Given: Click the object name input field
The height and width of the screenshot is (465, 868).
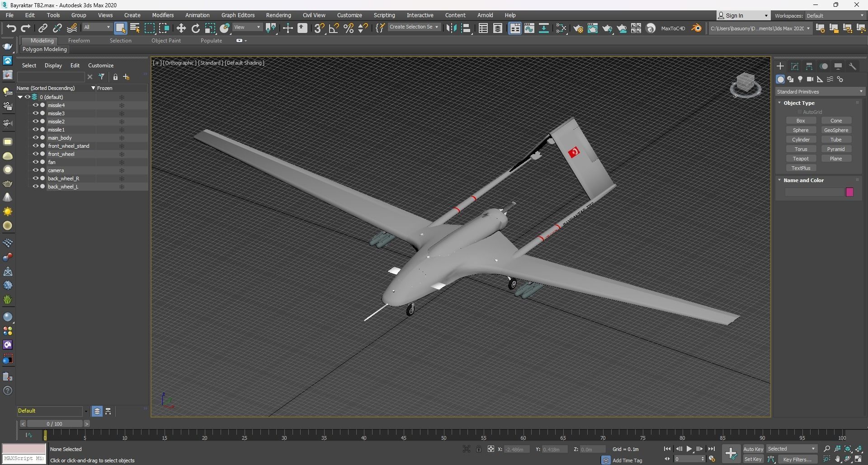Looking at the screenshot, I should (815, 192).
